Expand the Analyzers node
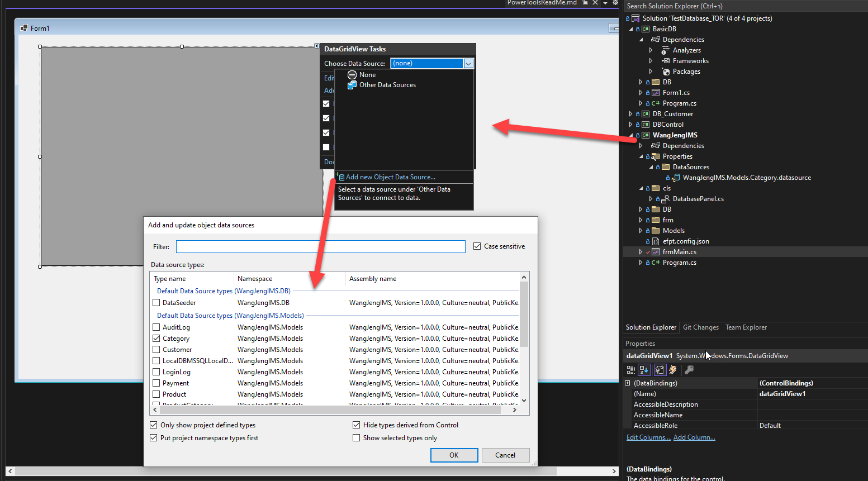 (x=651, y=50)
